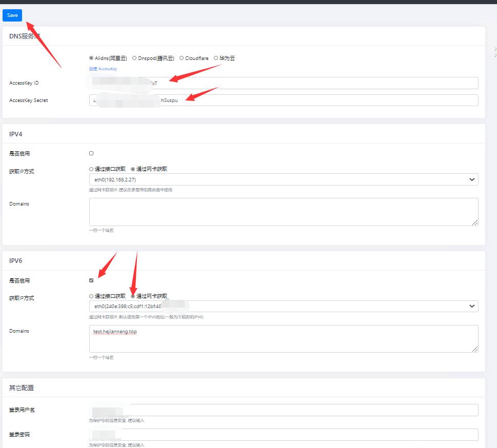
Task: Click the AccessKey Secret label
Action: (29, 100)
